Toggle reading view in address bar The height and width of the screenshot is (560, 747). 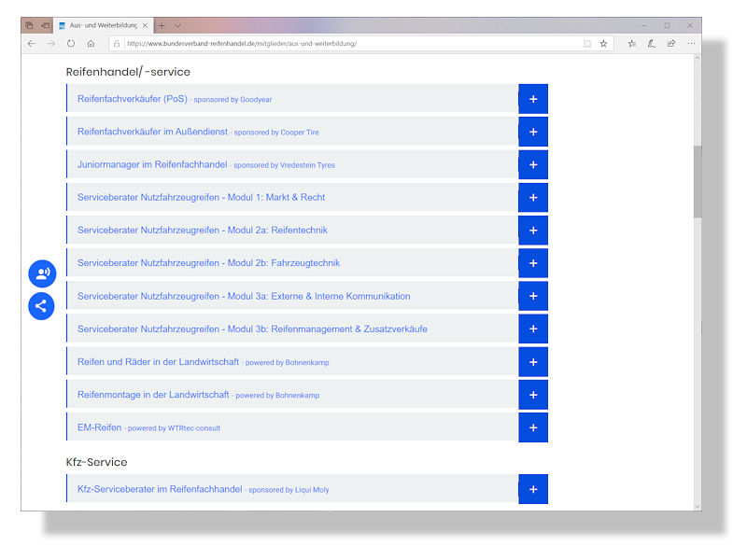pyautogui.click(x=587, y=44)
